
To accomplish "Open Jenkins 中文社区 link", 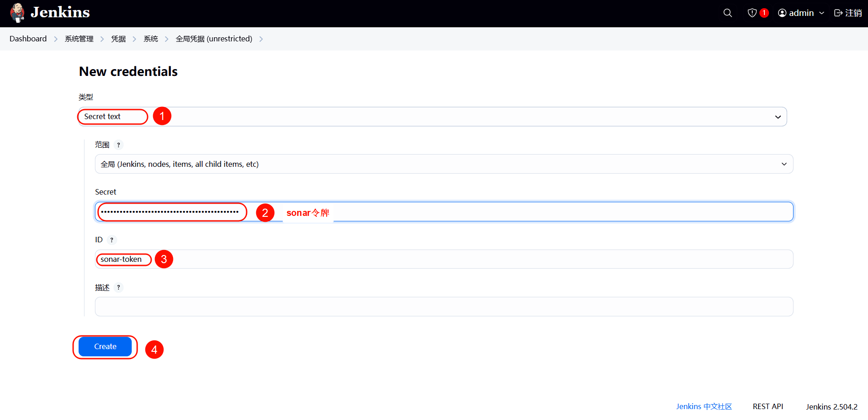I will 704,407.
